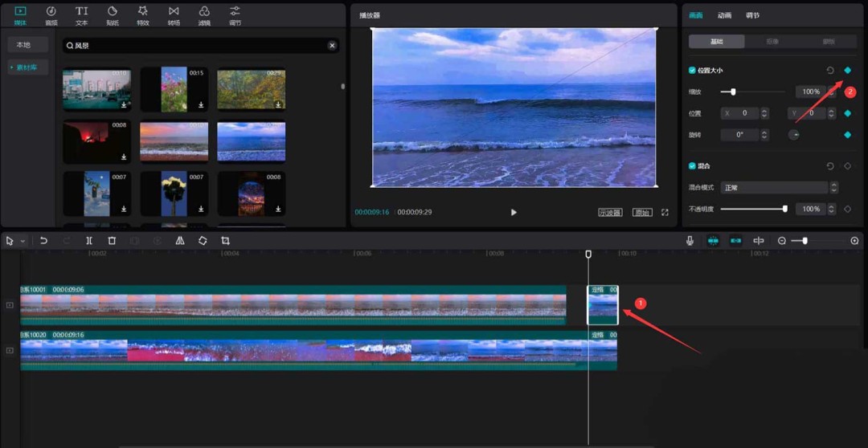Uncheck the 位置大小 checkbox

pos(692,71)
